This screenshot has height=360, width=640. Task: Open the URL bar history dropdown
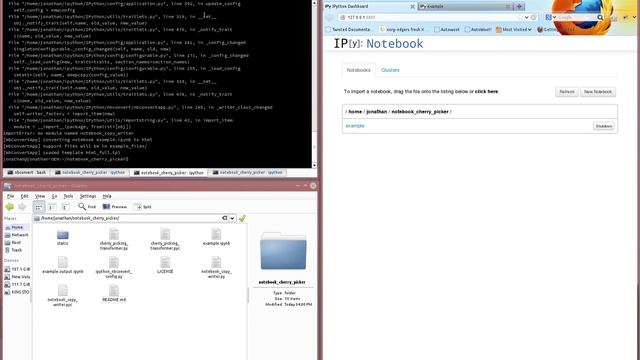527,18
